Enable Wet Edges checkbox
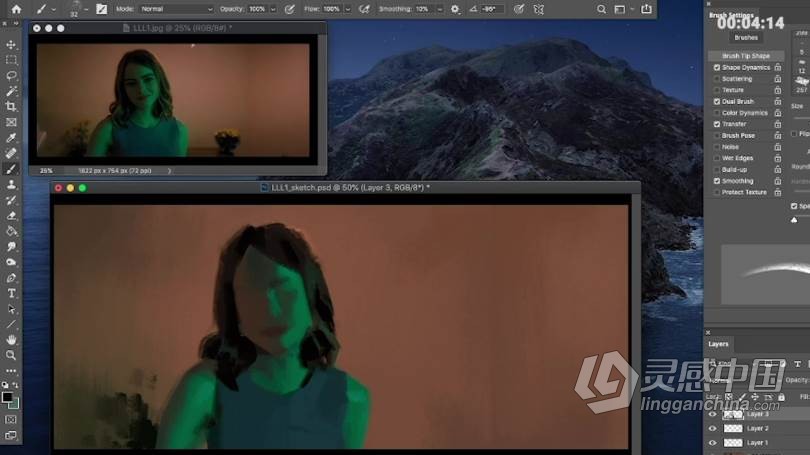Screen dimensions: 810x455 tap(716, 159)
